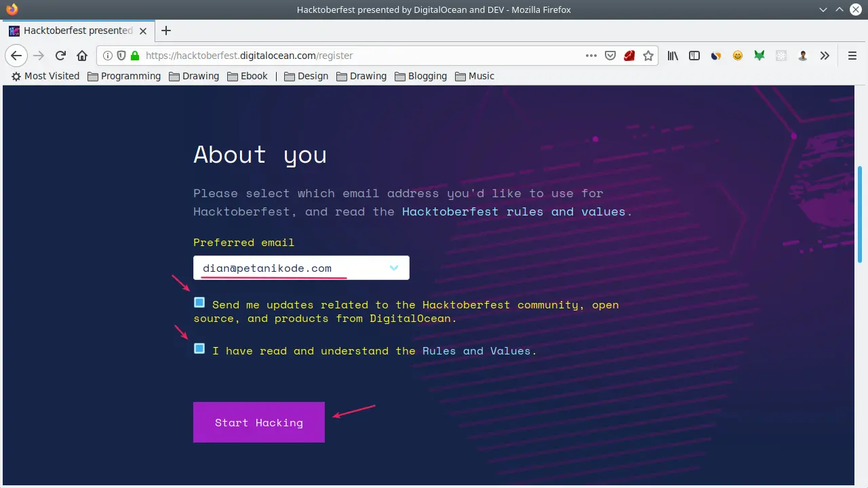Screen dimensions: 868x488
Task: Click the Firefox logo in title bar
Action: click(12, 9)
